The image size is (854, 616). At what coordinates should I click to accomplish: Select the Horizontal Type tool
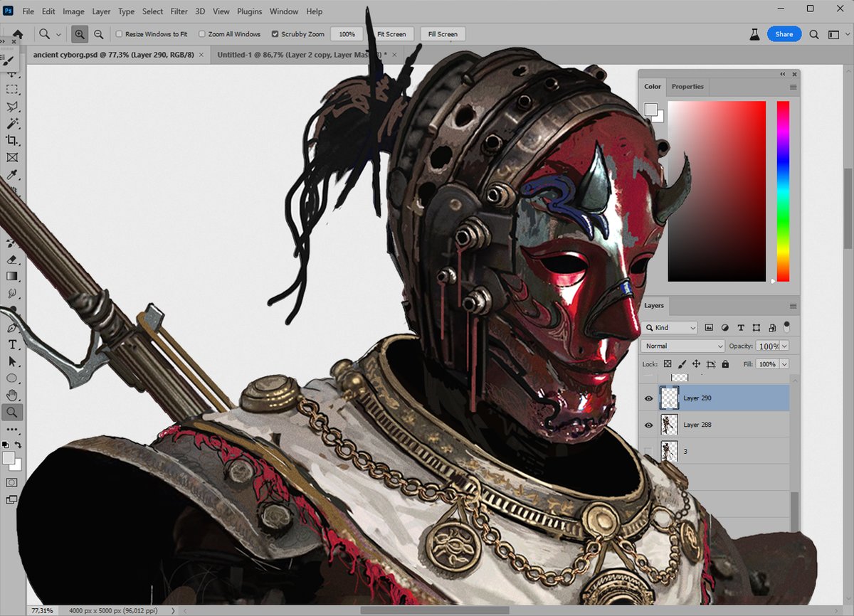(12, 344)
